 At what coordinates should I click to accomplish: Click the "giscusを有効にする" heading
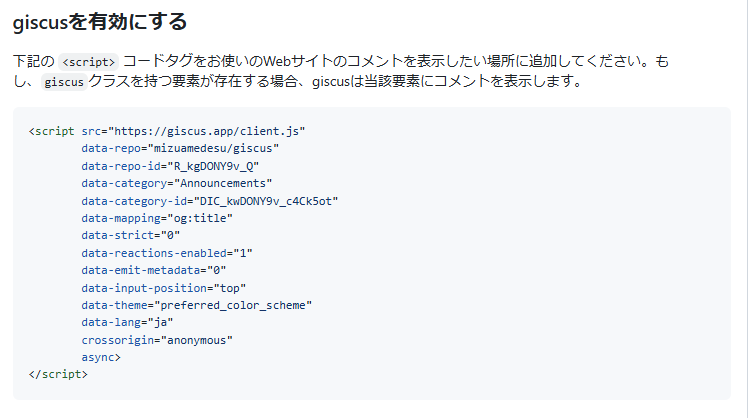(x=100, y=20)
